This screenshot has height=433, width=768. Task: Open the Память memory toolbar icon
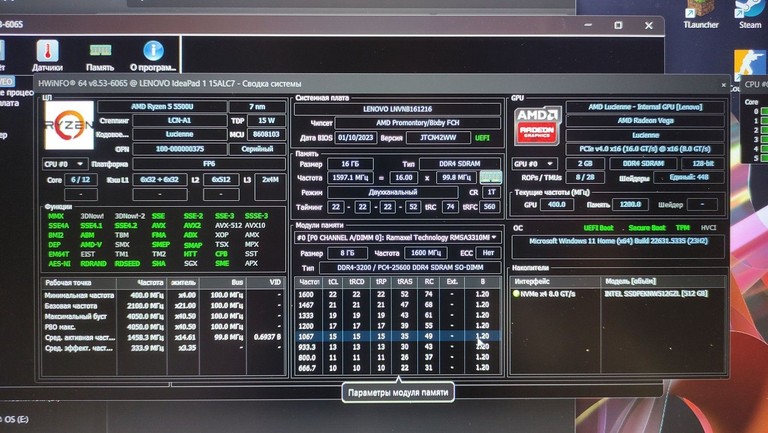coord(100,55)
